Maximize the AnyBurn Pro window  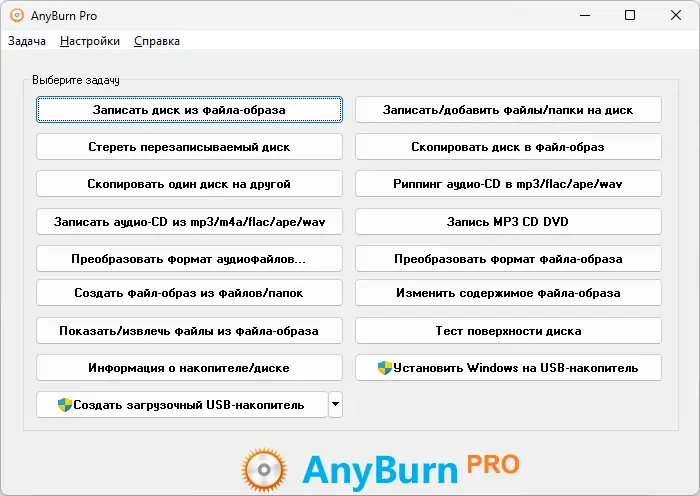(x=630, y=15)
